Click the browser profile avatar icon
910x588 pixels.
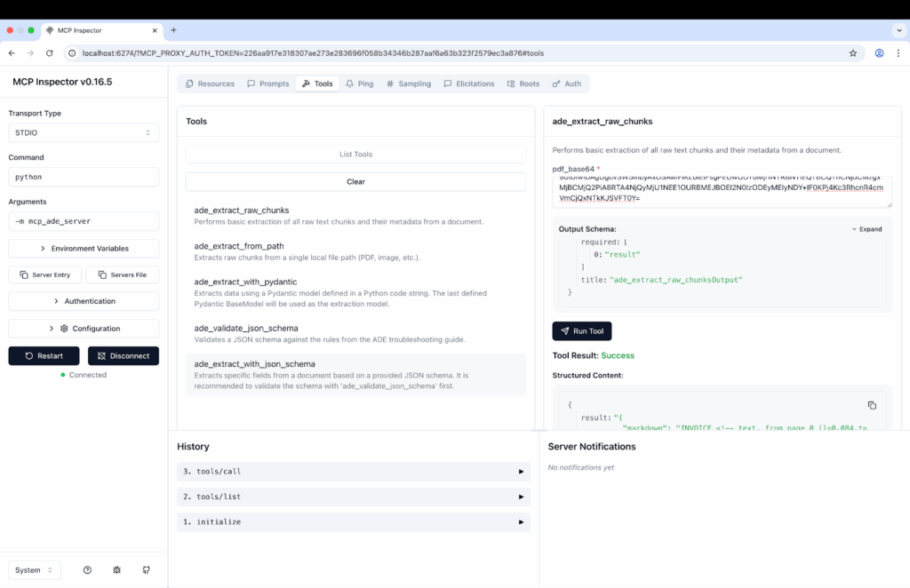[879, 53]
